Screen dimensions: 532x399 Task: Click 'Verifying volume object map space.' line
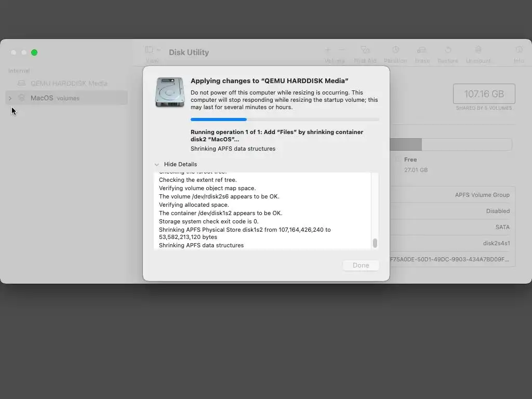click(207, 188)
